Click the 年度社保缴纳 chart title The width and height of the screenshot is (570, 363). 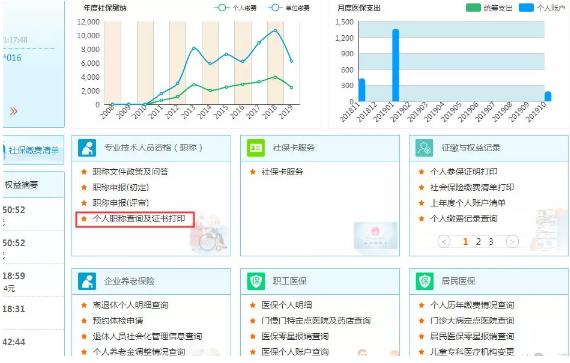pos(105,8)
